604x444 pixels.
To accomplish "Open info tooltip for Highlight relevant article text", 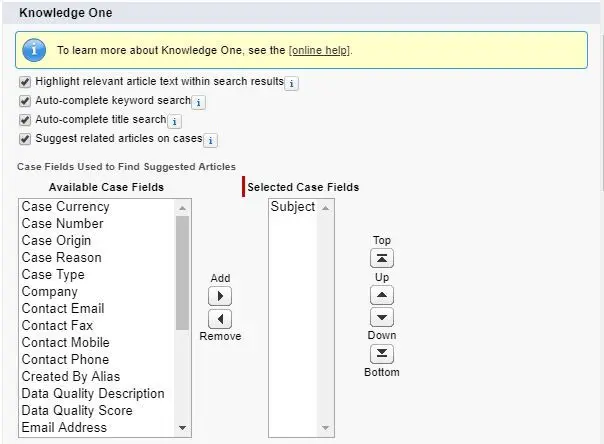I will (x=292, y=83).
